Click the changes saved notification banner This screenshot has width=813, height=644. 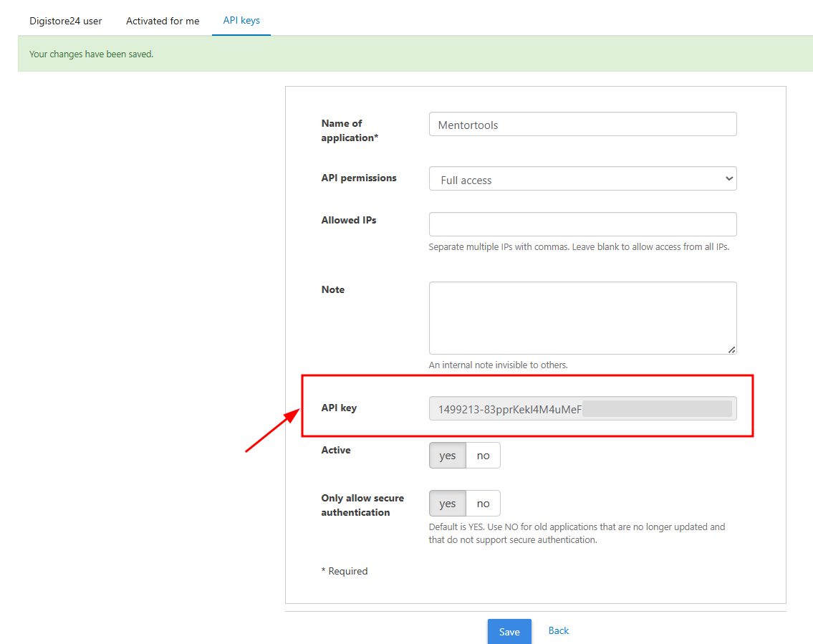(x=415, y=54)
